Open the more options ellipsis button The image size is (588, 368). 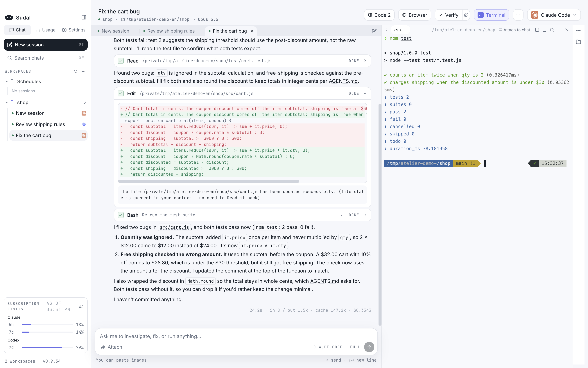coord(518,15)
